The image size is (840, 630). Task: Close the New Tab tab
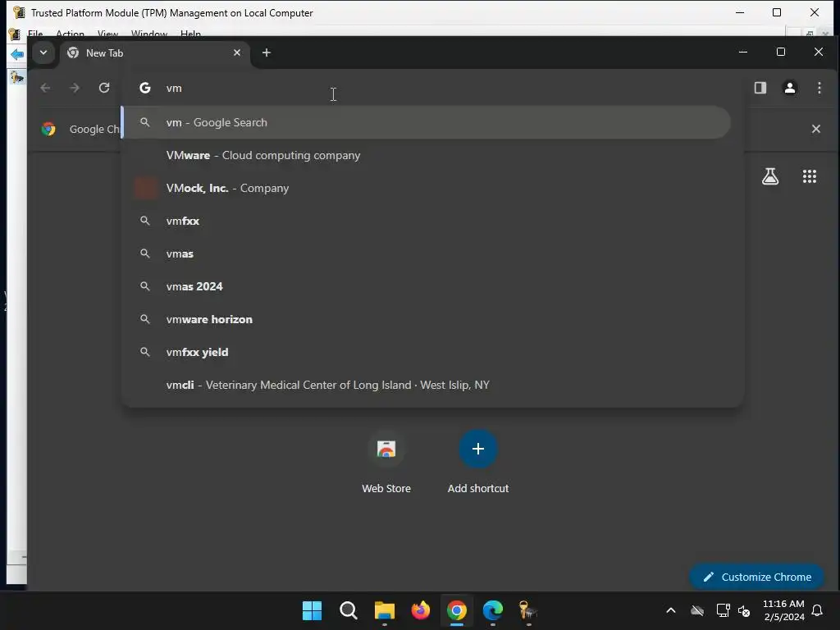[237, 52]
